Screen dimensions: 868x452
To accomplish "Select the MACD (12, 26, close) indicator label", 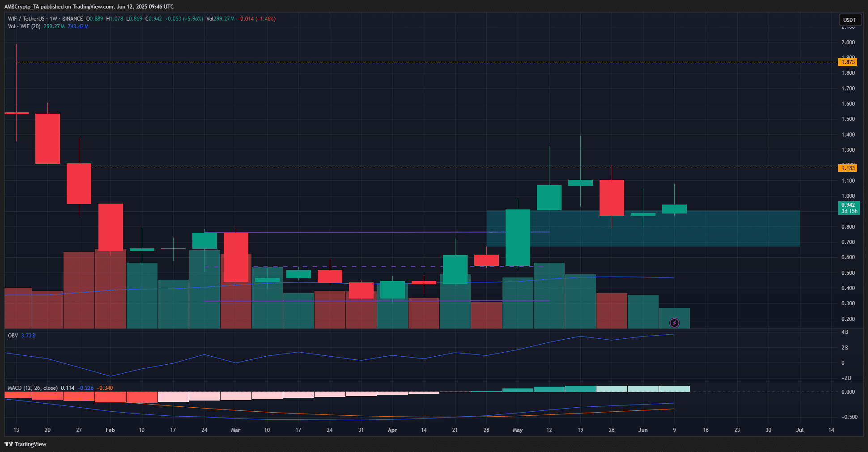I will (33, 388).
